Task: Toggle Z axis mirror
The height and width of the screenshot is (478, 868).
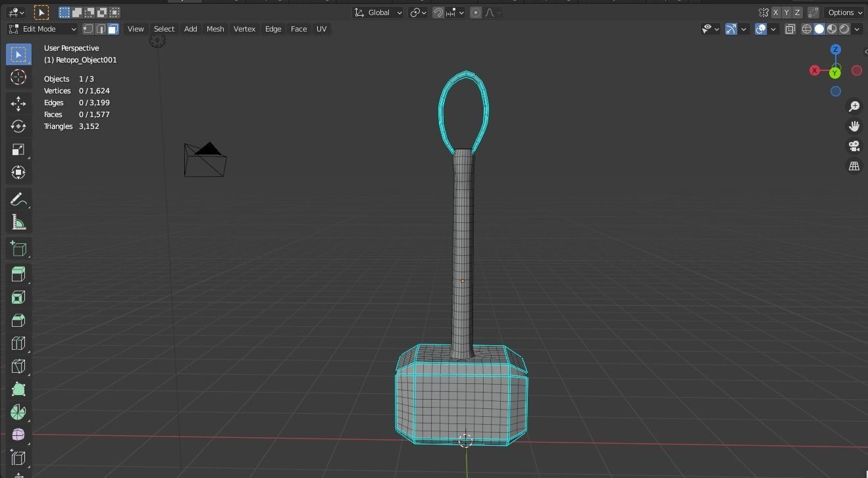Action: coord(798,12)
